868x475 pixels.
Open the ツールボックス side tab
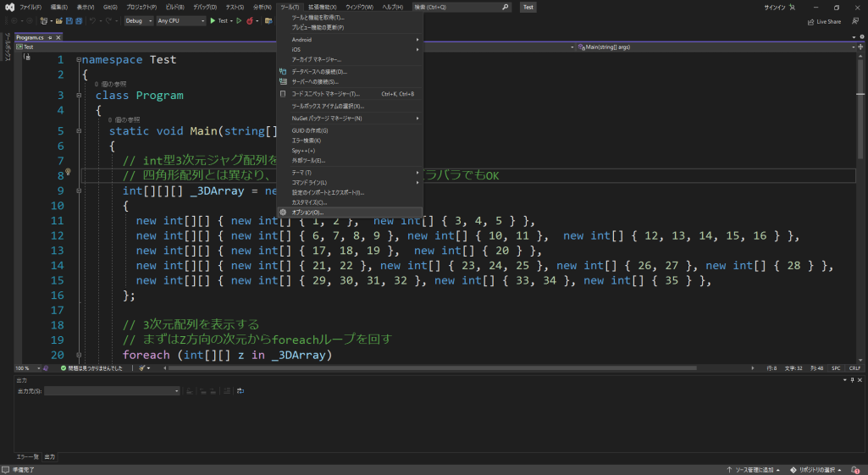[7, 47]
